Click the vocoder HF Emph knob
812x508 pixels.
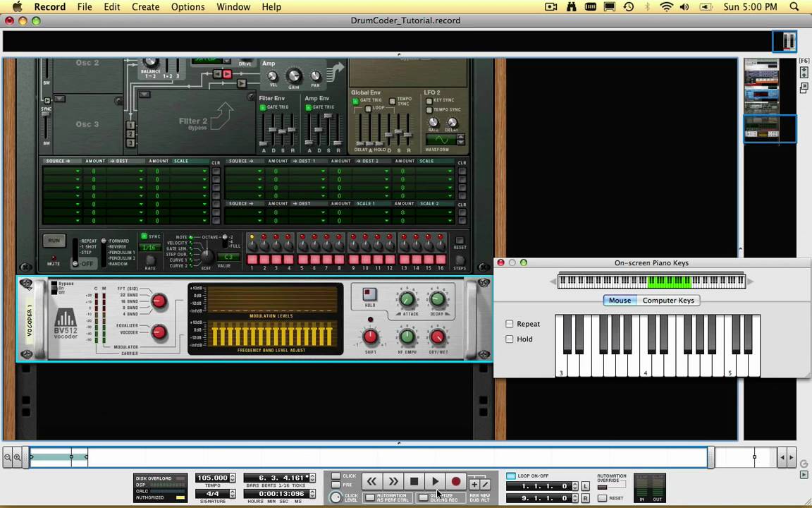click(x=407, y=337)
